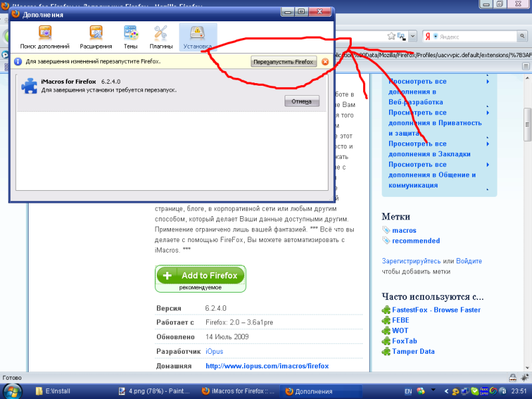Click the Зарегистрируйтесь link
532x399 pixels.
point(411,261)
